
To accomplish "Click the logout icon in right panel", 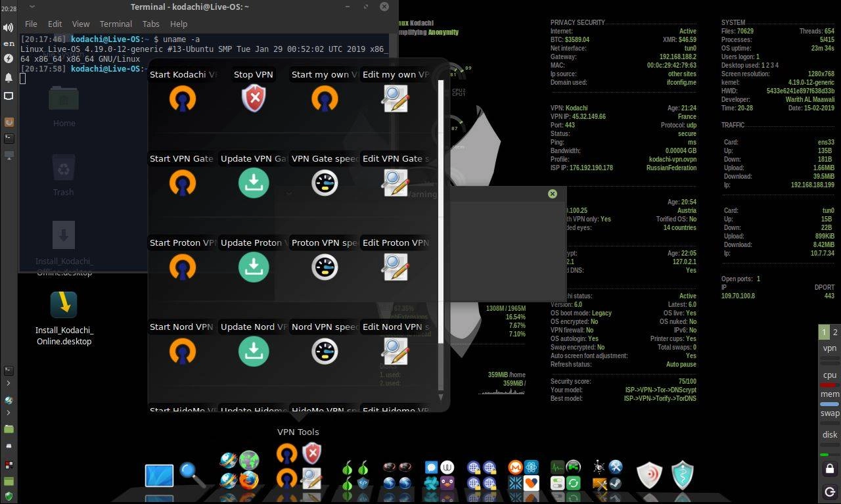I will click(x=830, y=492).
